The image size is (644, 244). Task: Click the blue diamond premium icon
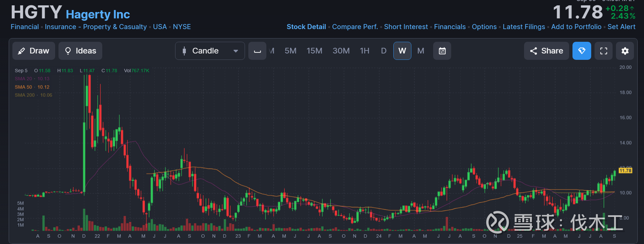[x=582, y=51]
